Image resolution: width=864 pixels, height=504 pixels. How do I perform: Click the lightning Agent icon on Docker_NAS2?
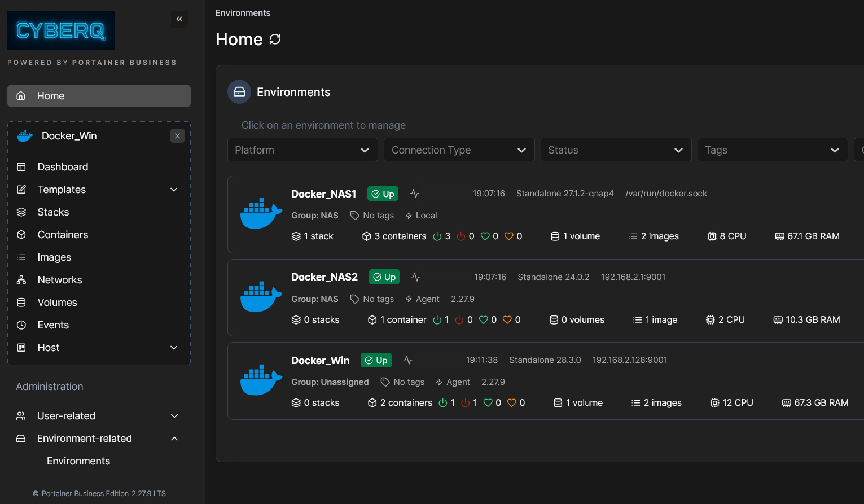tap(409, 299)
